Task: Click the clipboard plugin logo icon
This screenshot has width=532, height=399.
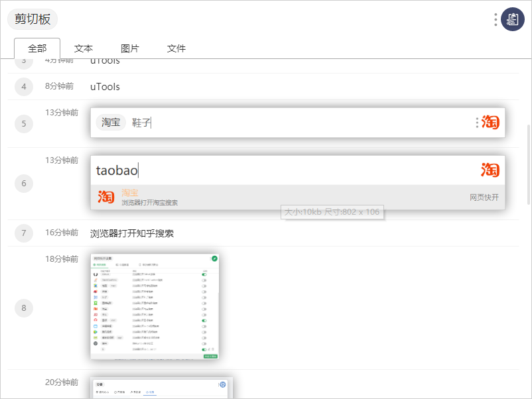Action: tap(512, 19)
